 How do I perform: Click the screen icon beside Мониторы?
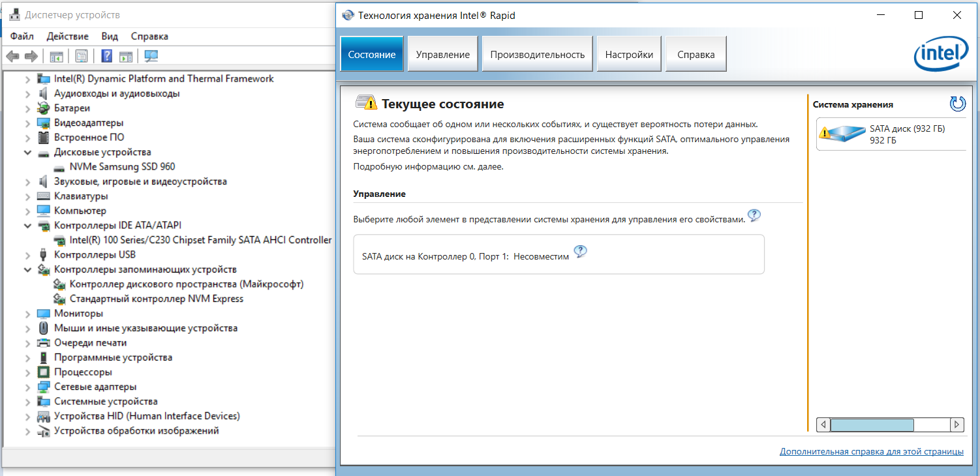point(44,314)
